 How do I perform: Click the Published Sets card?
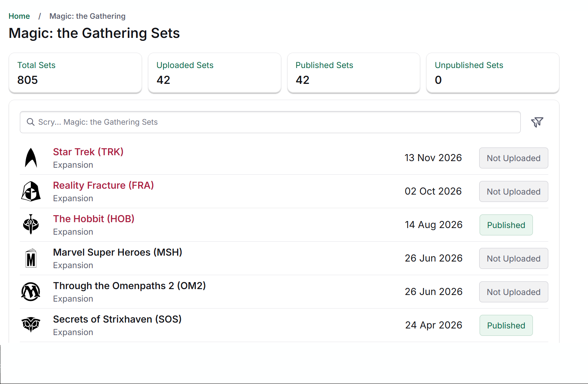tap(354, 73)
